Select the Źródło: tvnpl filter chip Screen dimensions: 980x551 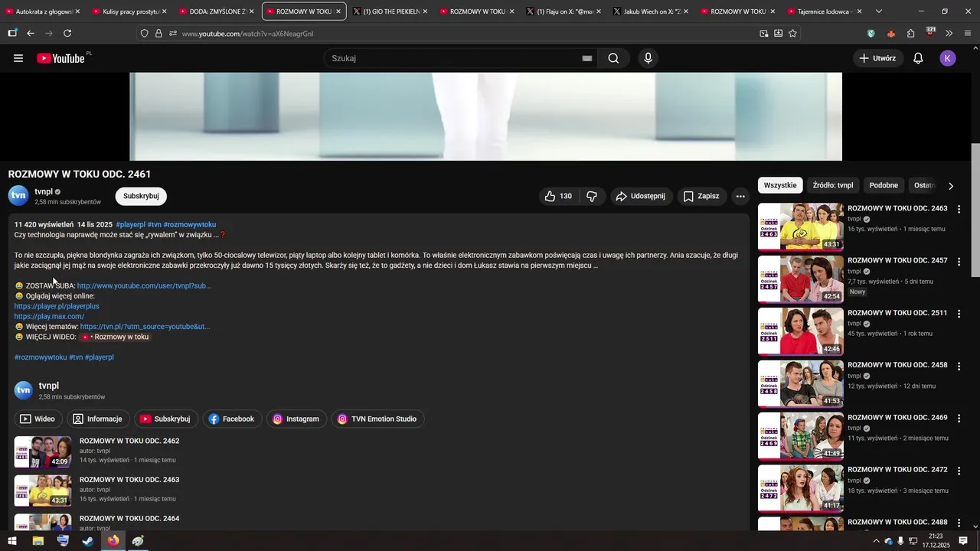tap(833, 185)
